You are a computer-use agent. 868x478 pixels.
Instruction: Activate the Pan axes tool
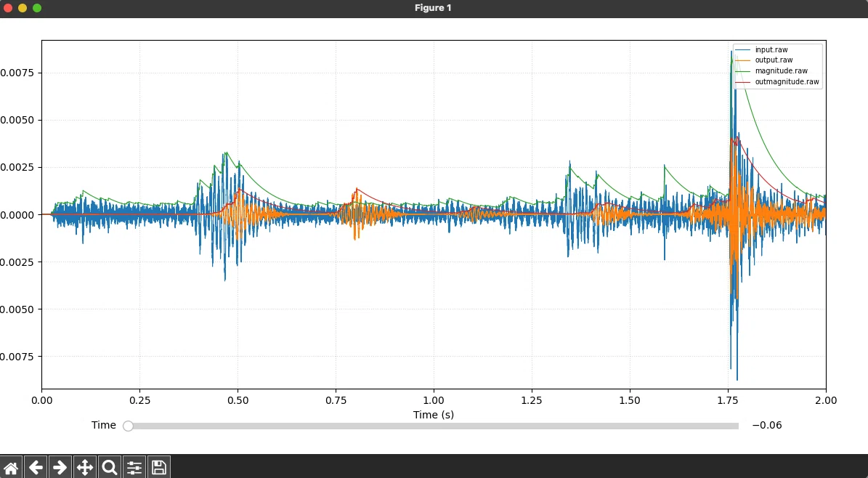tap(85, 468)
